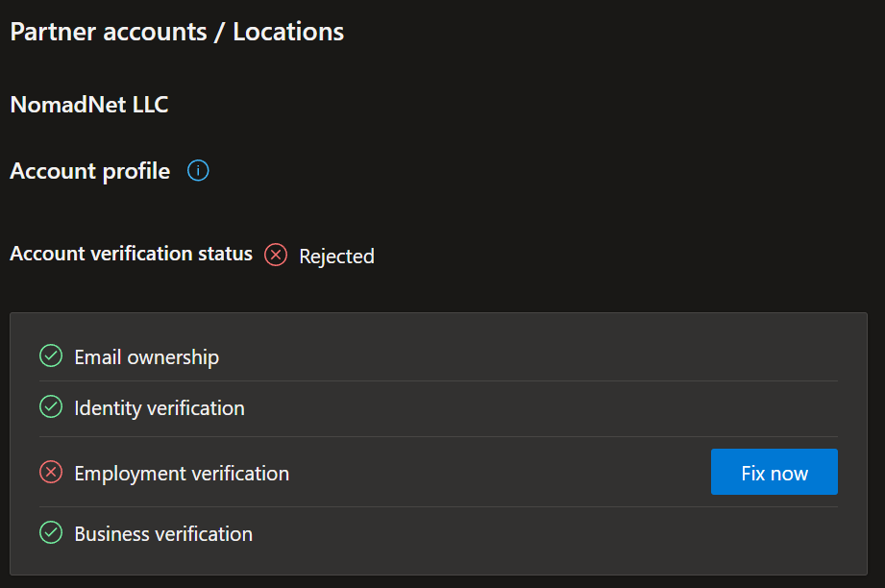Select the Employment verification row label
Viewport: 885px width, 588px height.
click(182, 474)
